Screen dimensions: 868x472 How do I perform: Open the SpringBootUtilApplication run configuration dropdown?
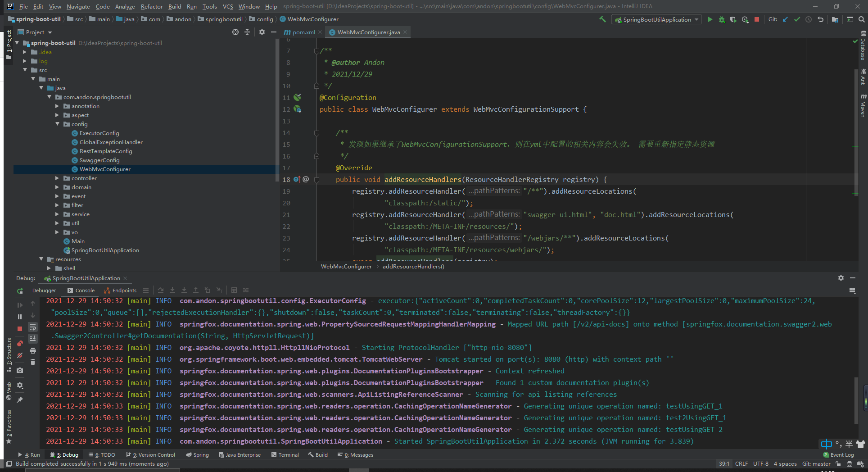pos(656,19)
